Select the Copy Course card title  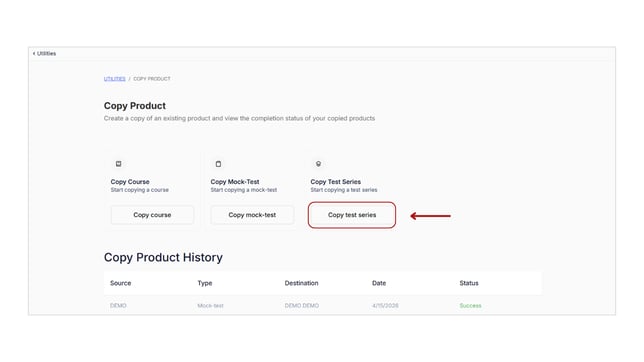pos(130,182)
